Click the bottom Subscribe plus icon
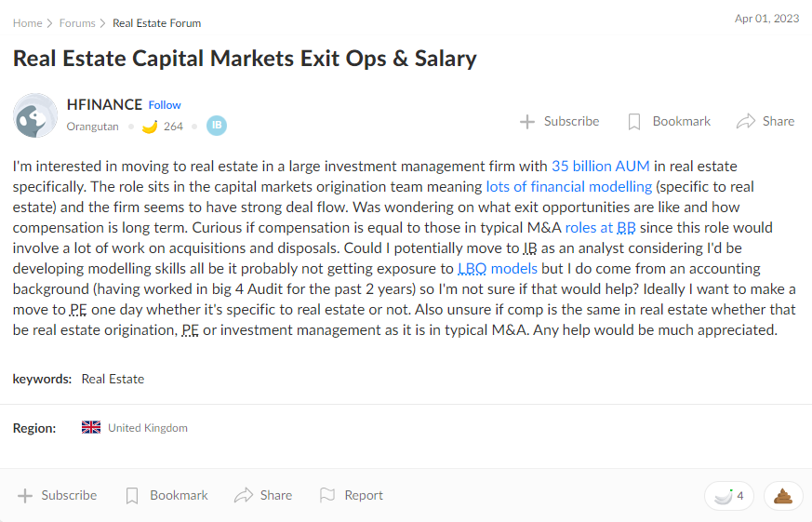The width and height of the screenshot is (812, 522). coord(25,495)
